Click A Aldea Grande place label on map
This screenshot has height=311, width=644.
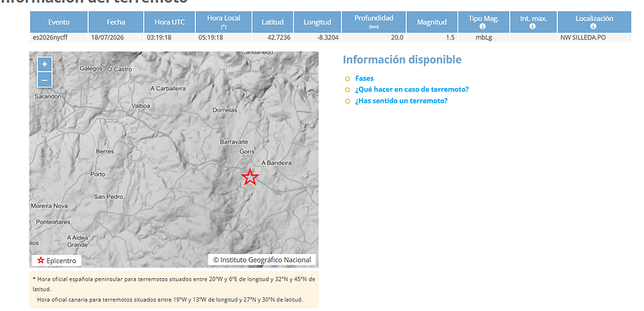(78, 241)
